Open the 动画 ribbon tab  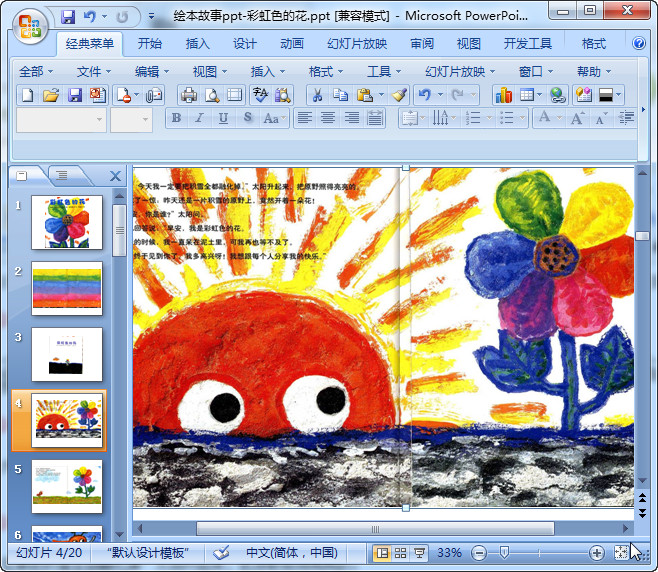tap(292, 44)
